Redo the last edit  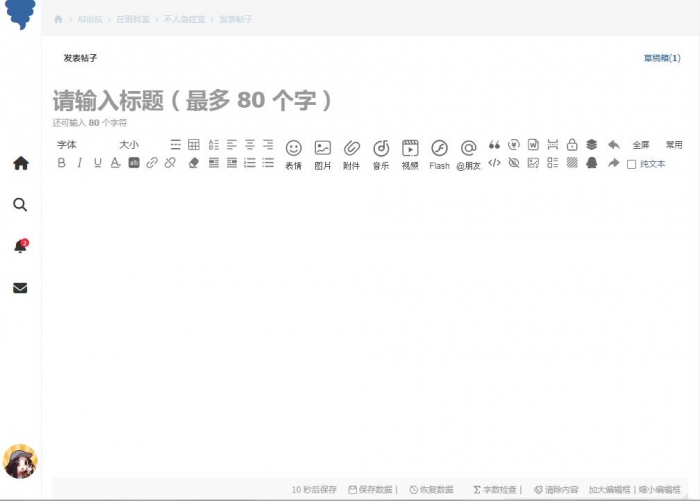(x=614, y=163)
